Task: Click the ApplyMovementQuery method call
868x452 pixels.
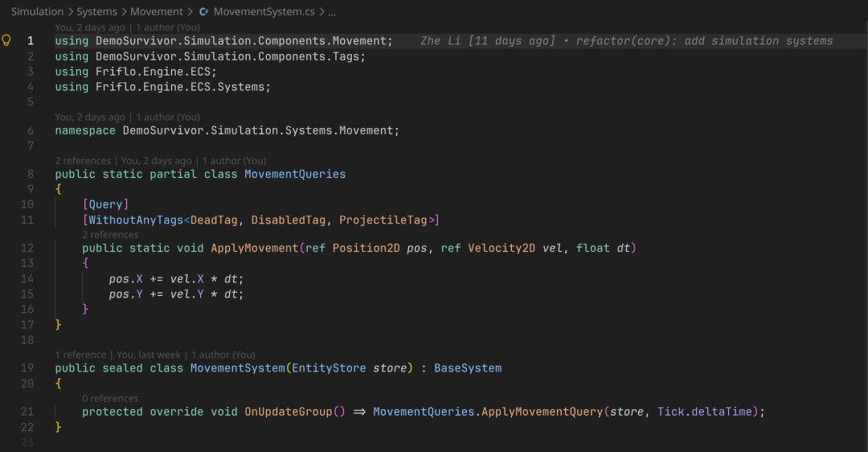Action: coord(542,412)
